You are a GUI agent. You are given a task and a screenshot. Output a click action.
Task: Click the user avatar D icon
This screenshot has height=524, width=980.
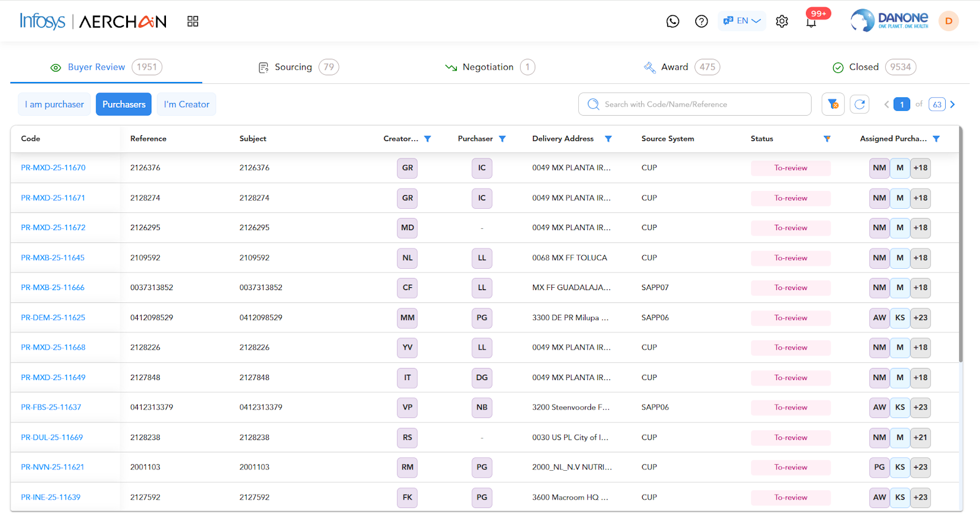(x=948, y=21)
